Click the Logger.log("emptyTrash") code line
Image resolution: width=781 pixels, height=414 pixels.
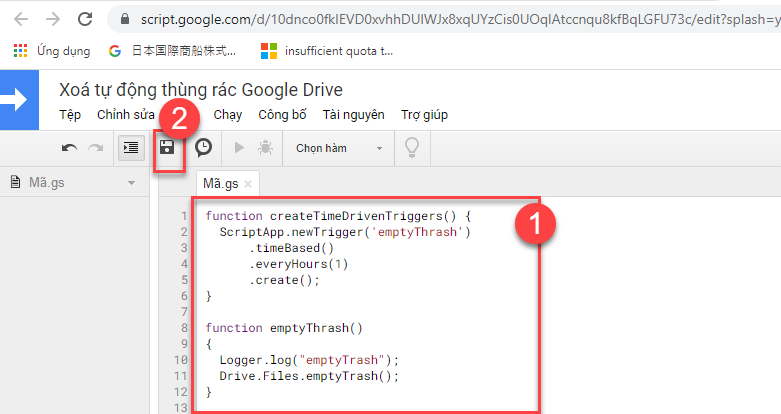click(309, 360)
